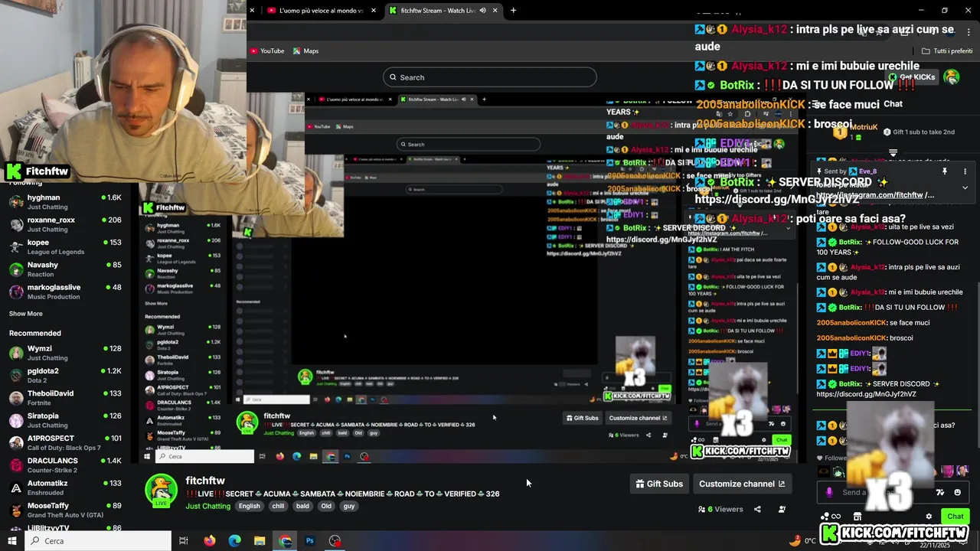The height and width of the screenshot is (551, 980).
Task: Click the Gift Subs button
Action: point(659,484)
